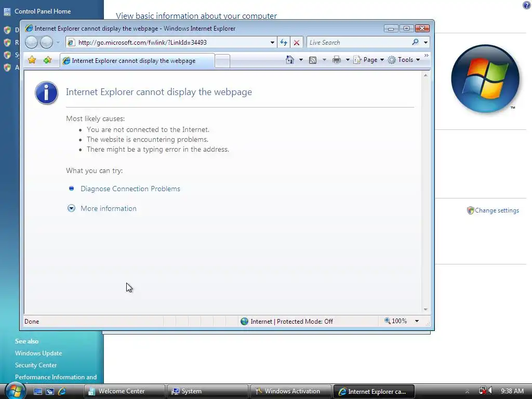Launch Internet Explorer from quick launch

[x=62, y=391]
